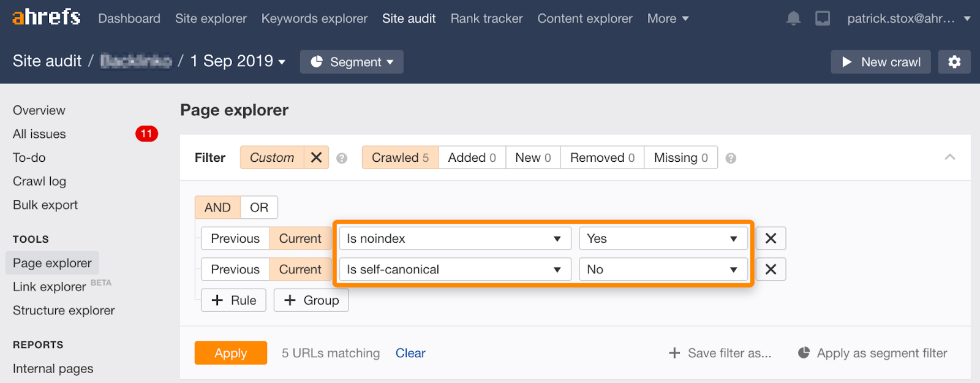The image size is (980, 383).
Task: Delete the Is noindex rule row
Action: click(x=771, y=238)
